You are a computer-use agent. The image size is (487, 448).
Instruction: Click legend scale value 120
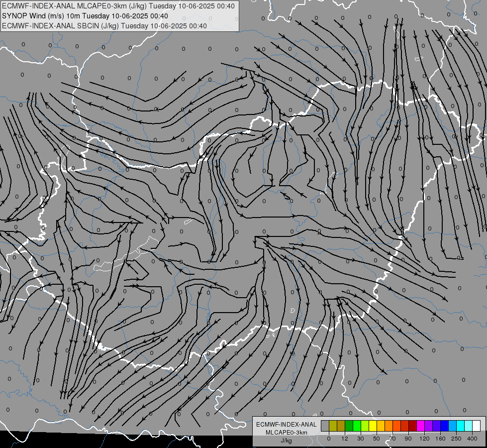click(424, 439)
